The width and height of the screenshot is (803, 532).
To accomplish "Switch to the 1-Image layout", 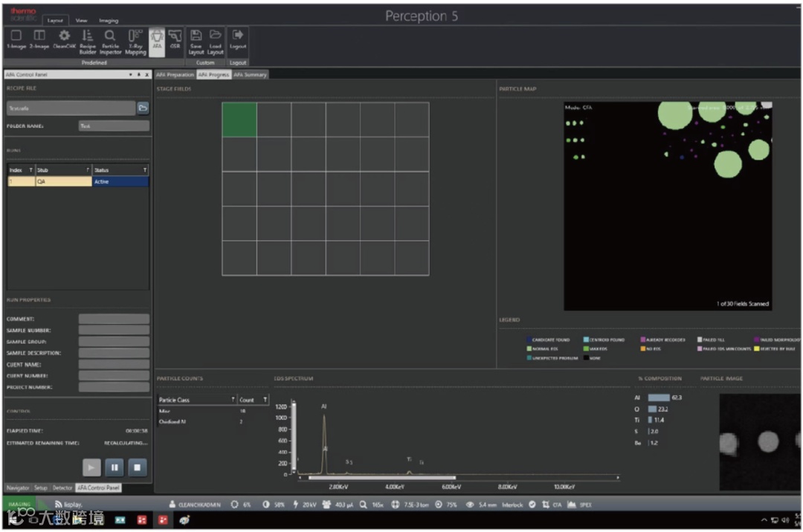I will 16,39.
